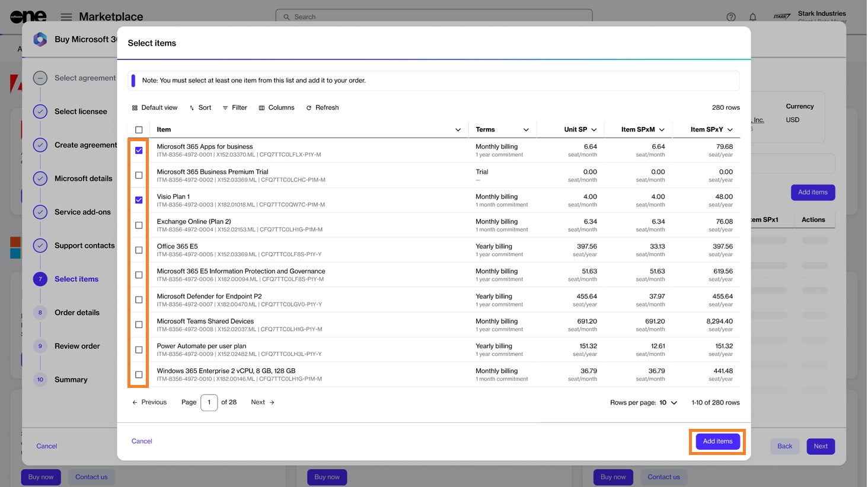Open the Rows per page dropdown
Viewport: 868px width, 487px height.
tap(668, 403)
